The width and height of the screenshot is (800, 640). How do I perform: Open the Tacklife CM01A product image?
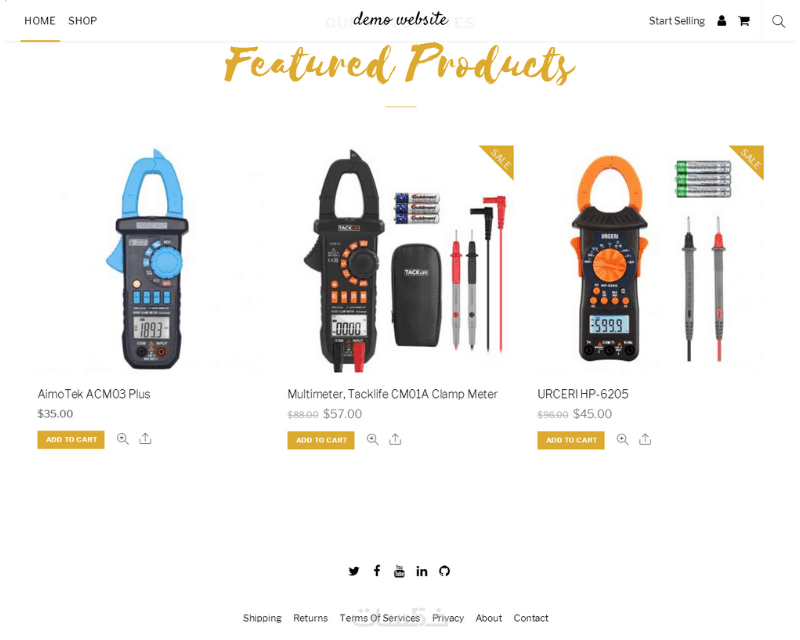[401, 259]
